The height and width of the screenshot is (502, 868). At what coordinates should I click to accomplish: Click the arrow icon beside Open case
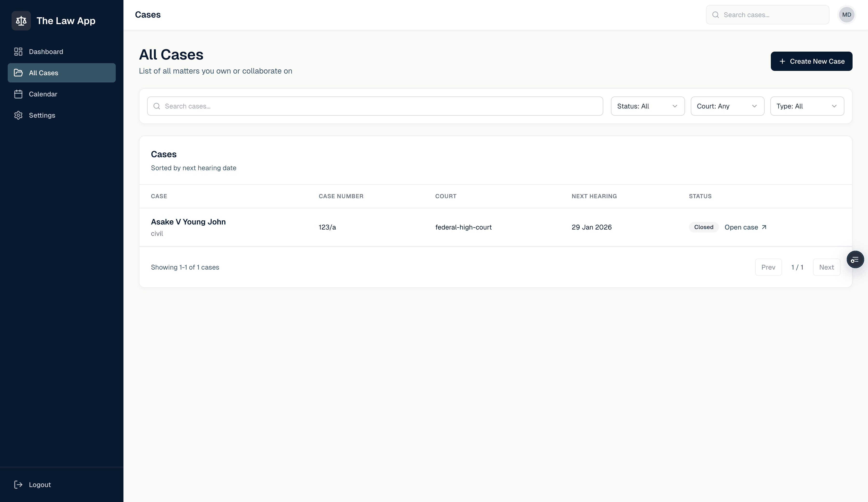pyautogui.click(x=764, y=227)
